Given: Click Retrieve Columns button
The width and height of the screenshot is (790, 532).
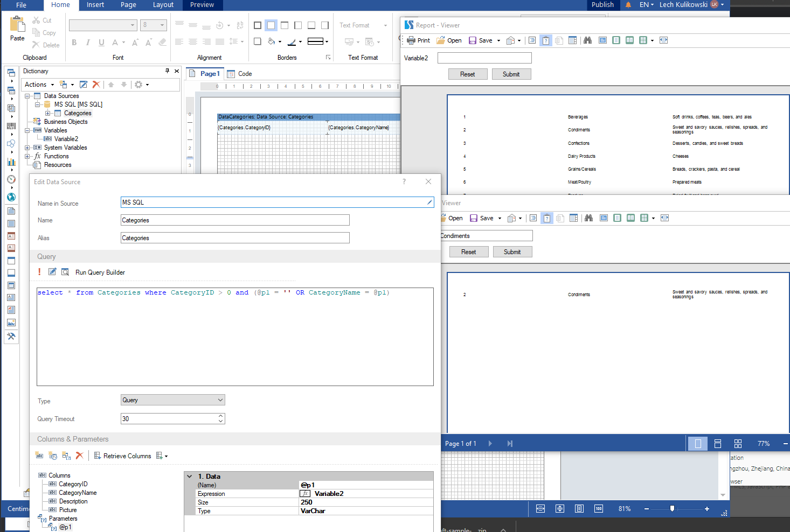Looking at the screenshot, I should pyautogui.click(x=122, y=456).
